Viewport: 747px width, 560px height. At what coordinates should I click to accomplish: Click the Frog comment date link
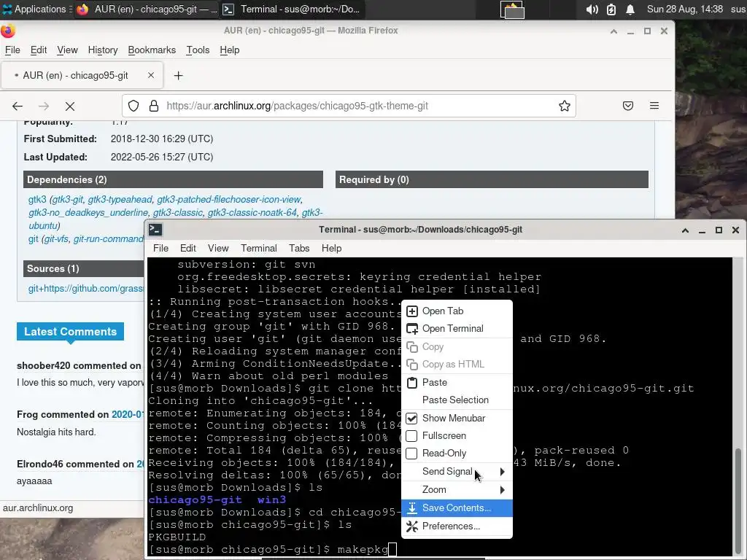point(127,414)
